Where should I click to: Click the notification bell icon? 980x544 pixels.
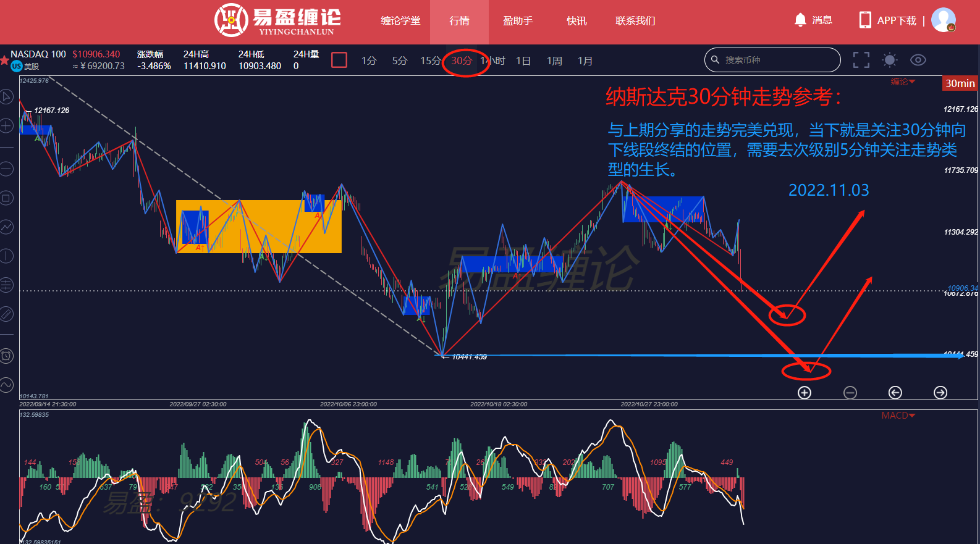pyautogui.click(x=800, y=20)
